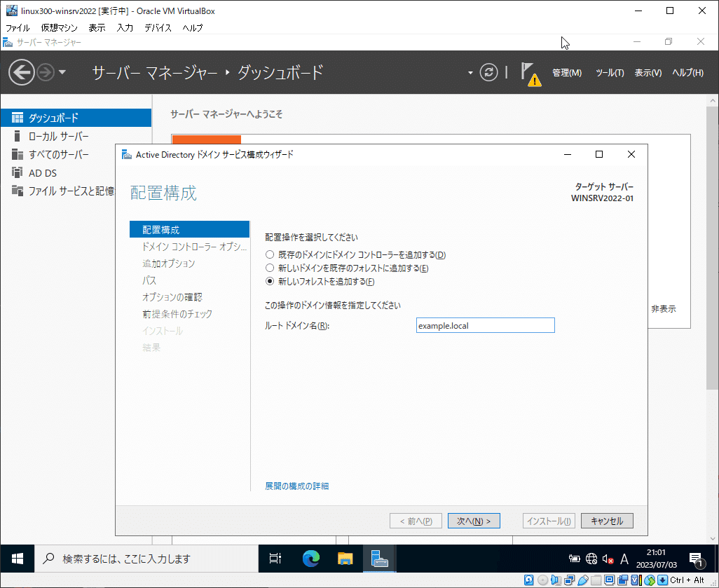The width and height of the screenshot is (719, 588).
Task: Click the root domain name field
Action: (x=485, y=326)
